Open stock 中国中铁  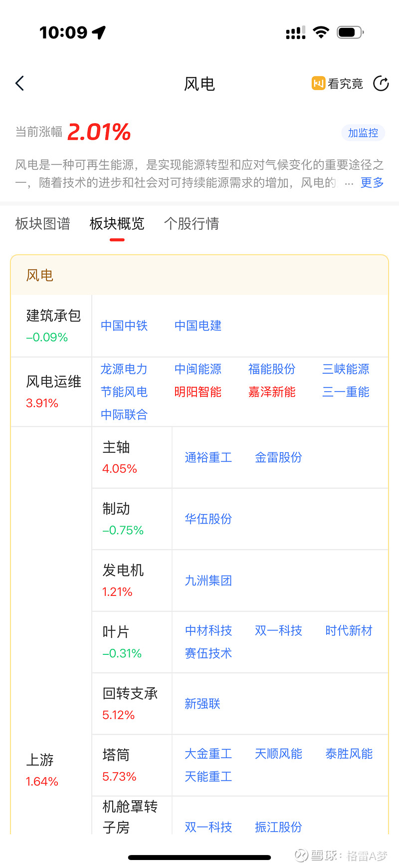124,326
